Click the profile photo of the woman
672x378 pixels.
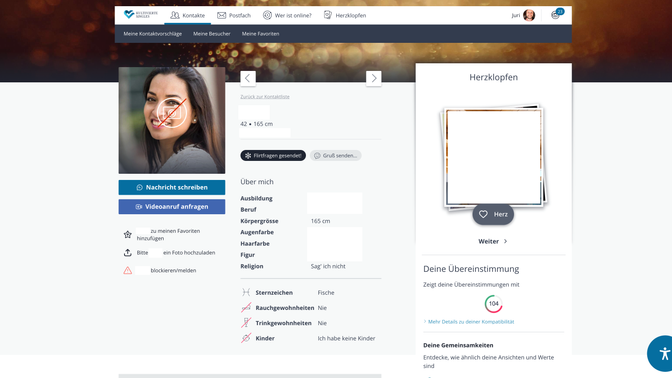[x=172, y=120]
